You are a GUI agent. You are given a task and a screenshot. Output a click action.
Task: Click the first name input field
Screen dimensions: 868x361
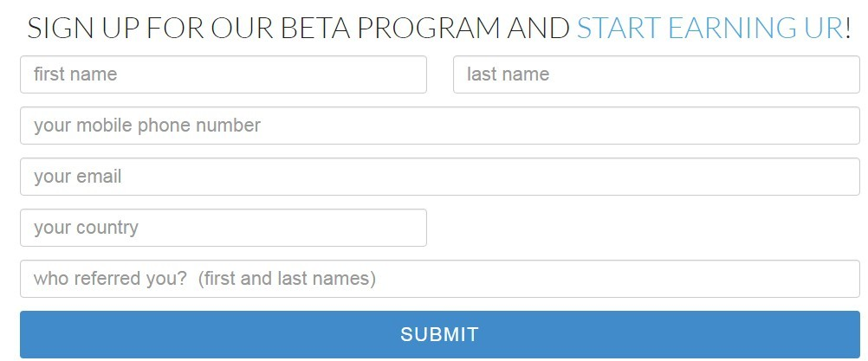223,74
